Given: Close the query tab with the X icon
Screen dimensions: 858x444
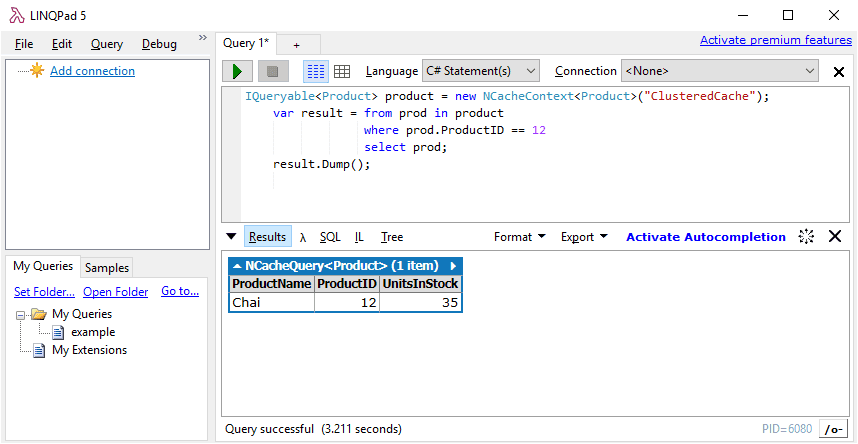Looking at the screenshot, I should [x=838, y=72].
